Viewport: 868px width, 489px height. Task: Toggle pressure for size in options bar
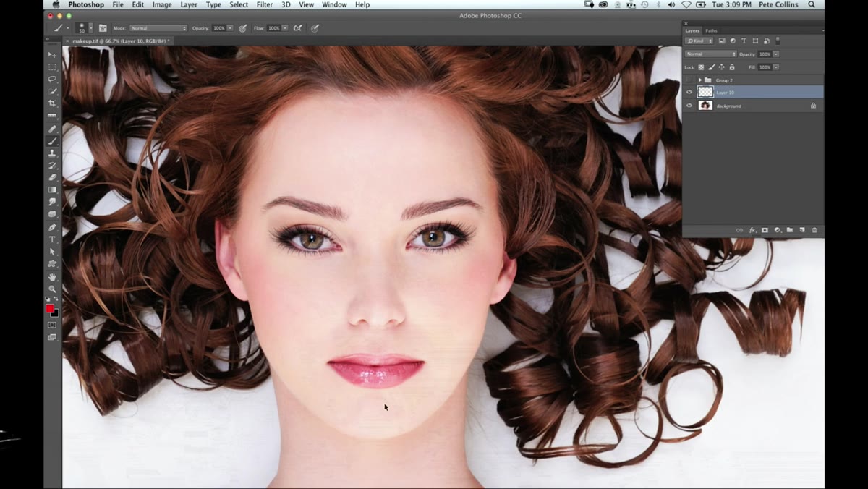tap(315, 28)
